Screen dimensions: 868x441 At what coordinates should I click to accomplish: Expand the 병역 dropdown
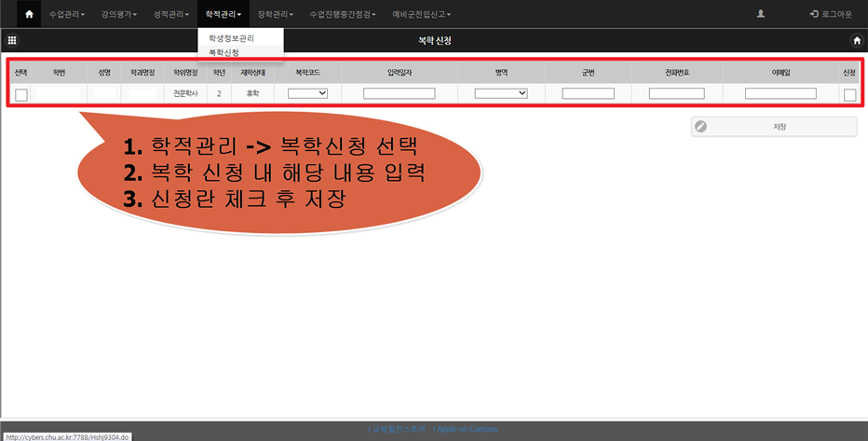point(501,93)
